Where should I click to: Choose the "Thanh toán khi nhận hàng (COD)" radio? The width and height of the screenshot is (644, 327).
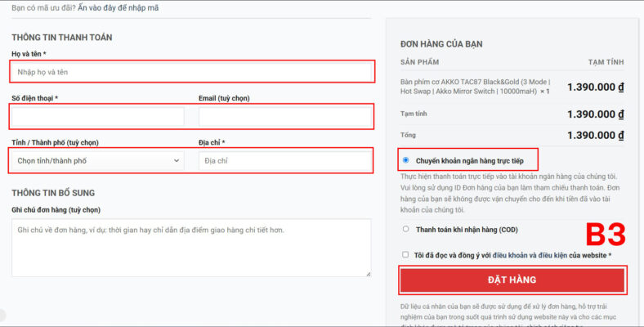coord(406,230)
